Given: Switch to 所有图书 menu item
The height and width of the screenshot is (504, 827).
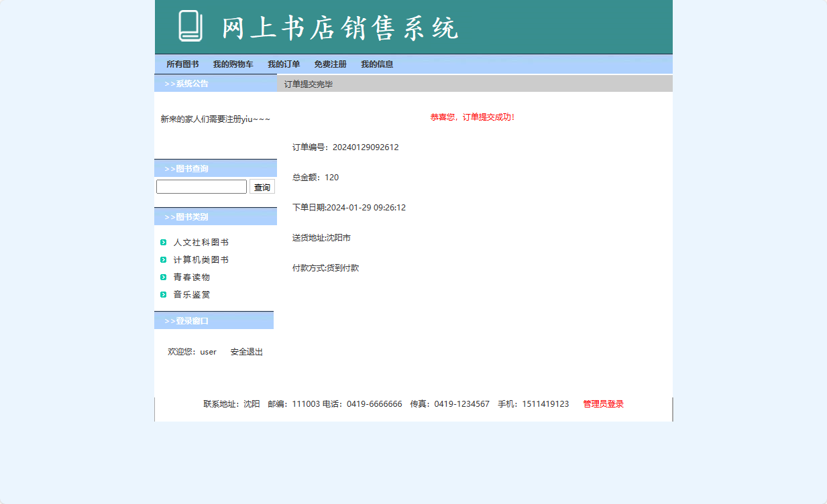Looking at the screenshot, I should coord(182,64).
